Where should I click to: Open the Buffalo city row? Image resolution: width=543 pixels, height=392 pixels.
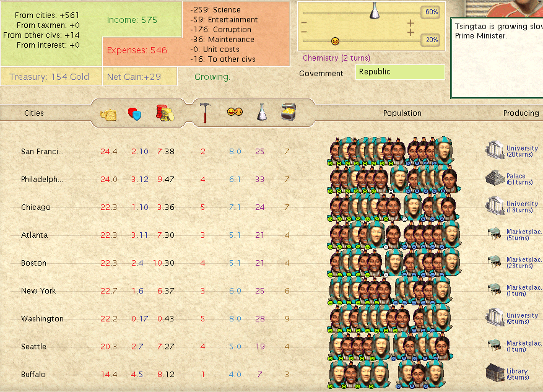click(x=33, y=374)
